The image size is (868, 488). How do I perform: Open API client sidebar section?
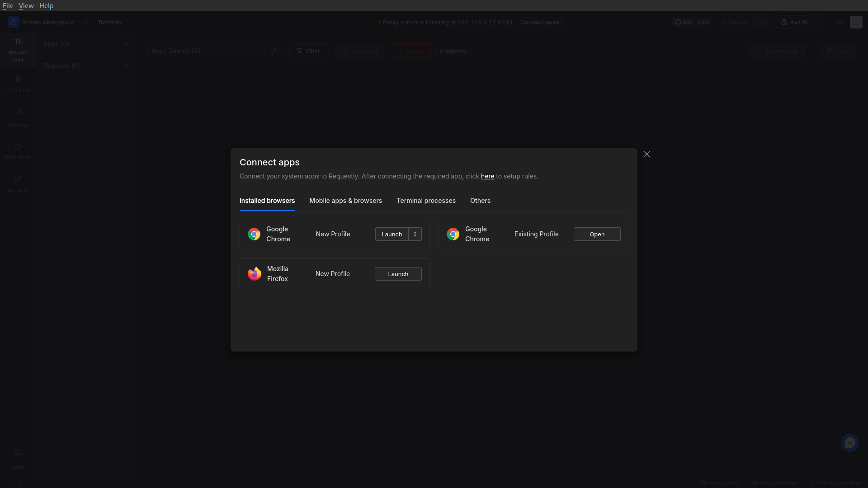point(18,184)
